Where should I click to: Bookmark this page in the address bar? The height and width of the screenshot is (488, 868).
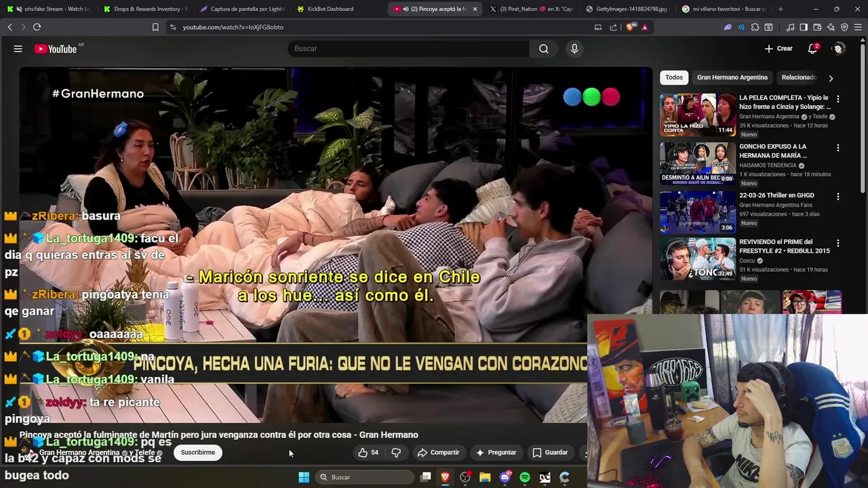coord(155,27)
